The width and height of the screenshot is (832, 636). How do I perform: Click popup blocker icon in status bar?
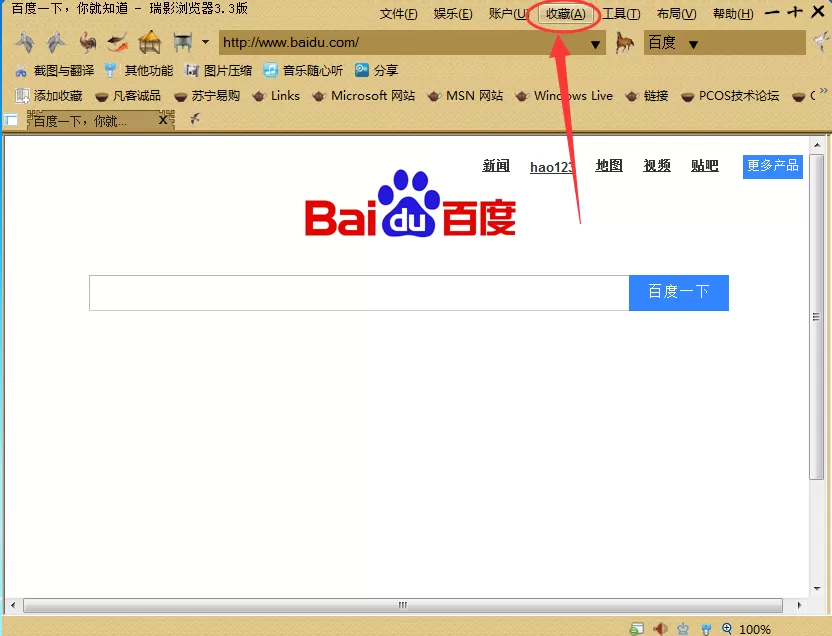tap(637, 629)
